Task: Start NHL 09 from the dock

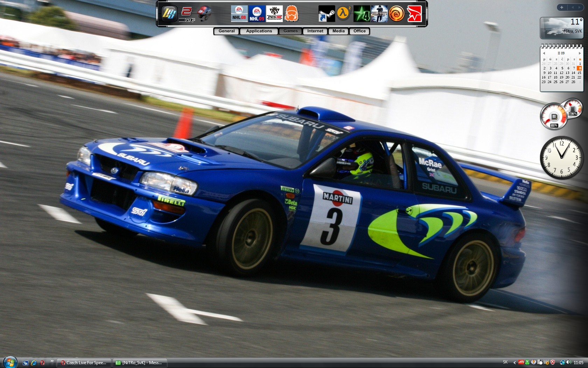Action: (257, 14)
